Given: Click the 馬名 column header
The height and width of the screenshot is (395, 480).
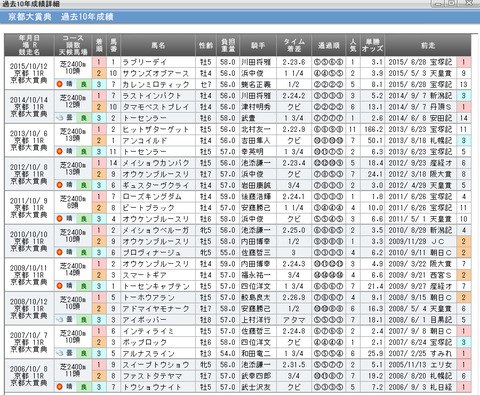Looking at the screenshot, I should 158,45.
